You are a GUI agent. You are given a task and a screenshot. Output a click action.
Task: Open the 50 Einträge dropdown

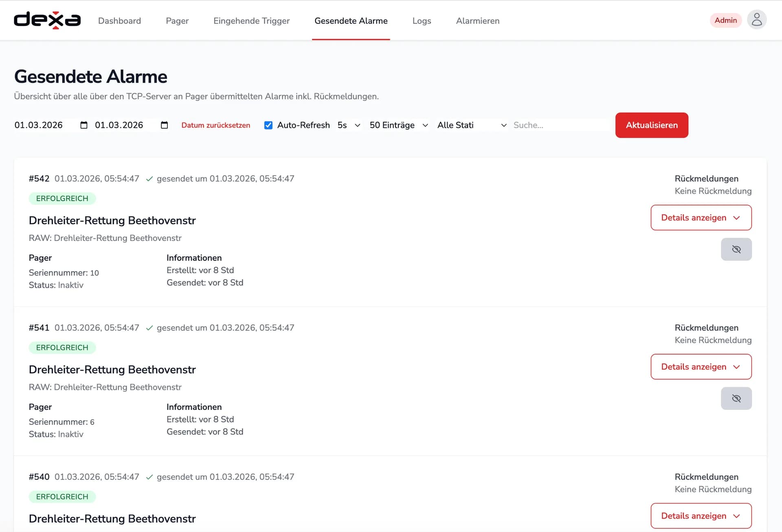pyautogui.click(x=398, y=125)
